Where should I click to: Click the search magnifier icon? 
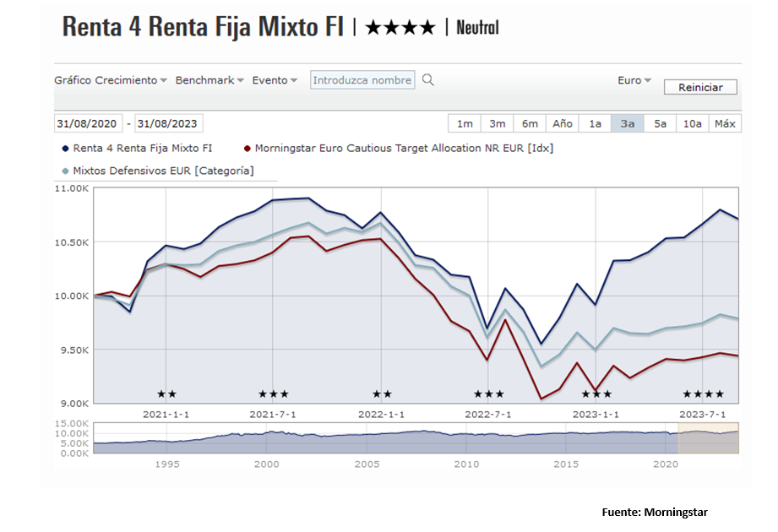(427, 80)
